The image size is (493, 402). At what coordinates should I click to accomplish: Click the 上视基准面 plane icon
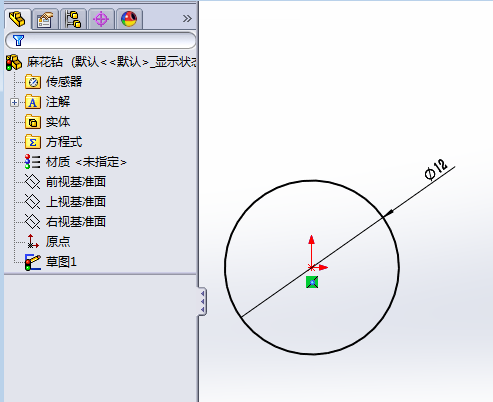[x=33, y=202]
